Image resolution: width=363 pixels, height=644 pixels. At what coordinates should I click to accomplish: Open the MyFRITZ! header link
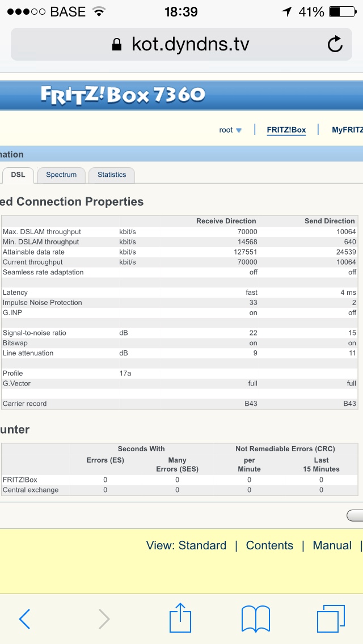click(x=347, y=130)
